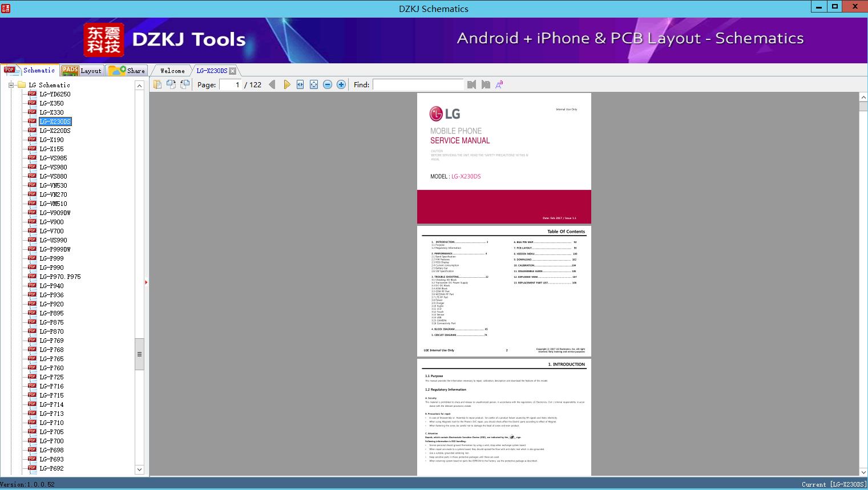Click the Find text input field

(418, 84)
